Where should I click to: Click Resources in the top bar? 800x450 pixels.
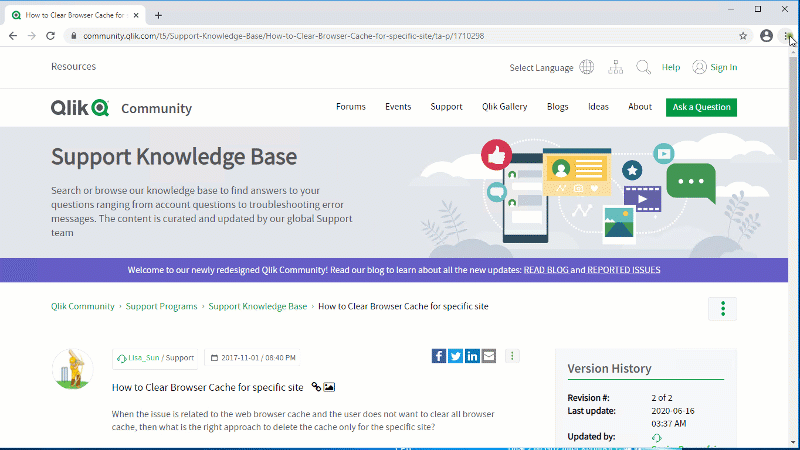[73, 66]
